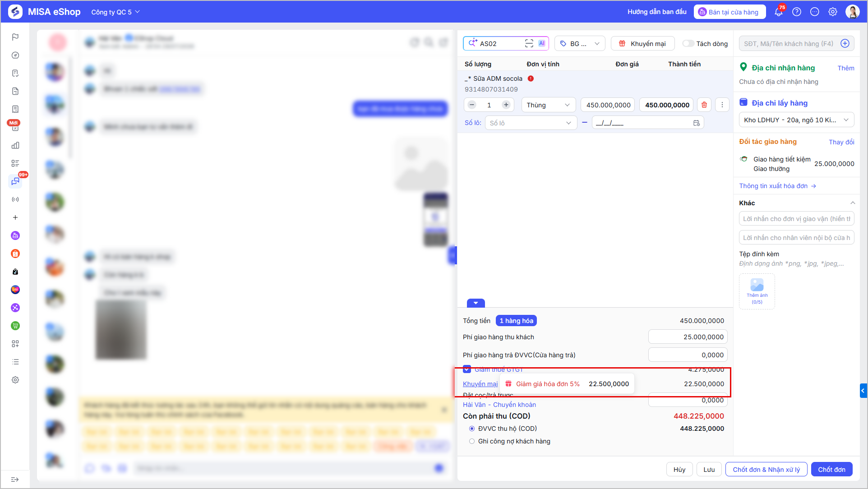Toggle the Tách dòng switch
This screenshot has height=489, width=868.
[688, 43]
